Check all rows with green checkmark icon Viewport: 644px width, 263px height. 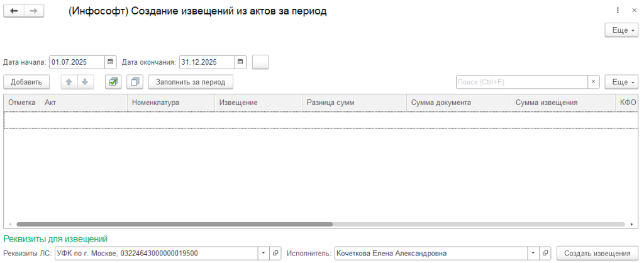pyautogui.click(x=113, y=82)
